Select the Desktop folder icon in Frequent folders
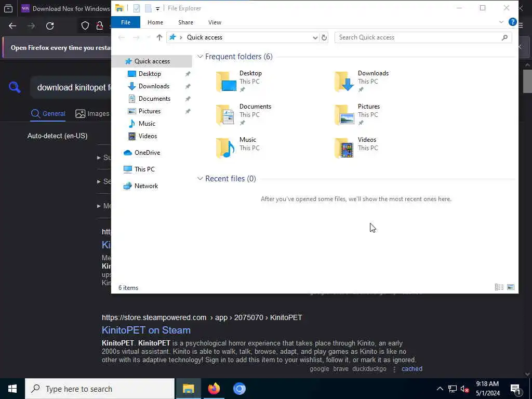532x399 pixels. (226, 82)
